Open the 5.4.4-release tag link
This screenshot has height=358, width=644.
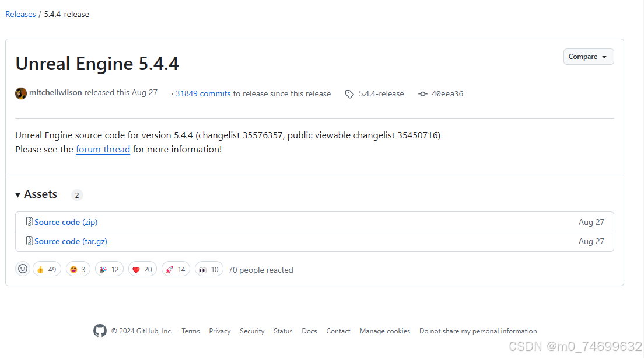pyautogui.click(x=381, y=93)
